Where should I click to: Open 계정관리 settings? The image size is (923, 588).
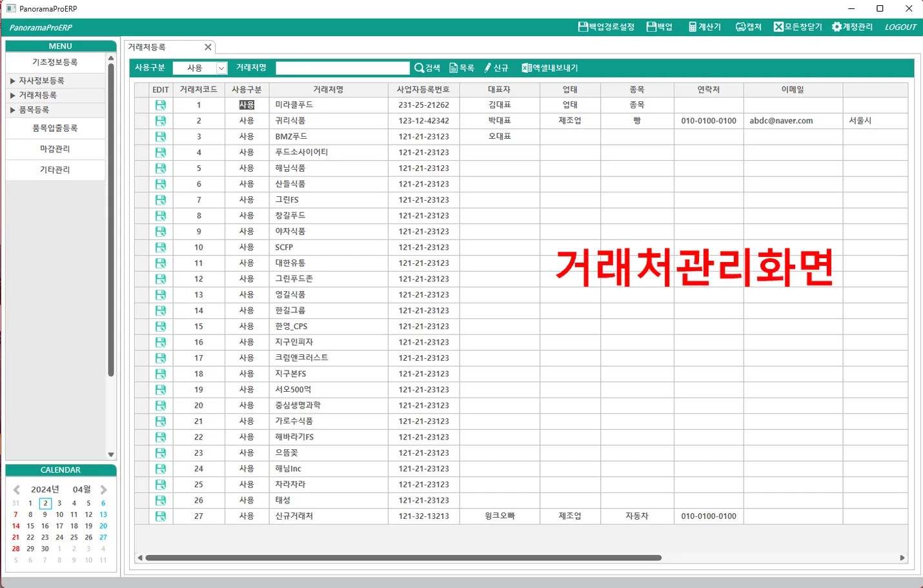(852, 27)
